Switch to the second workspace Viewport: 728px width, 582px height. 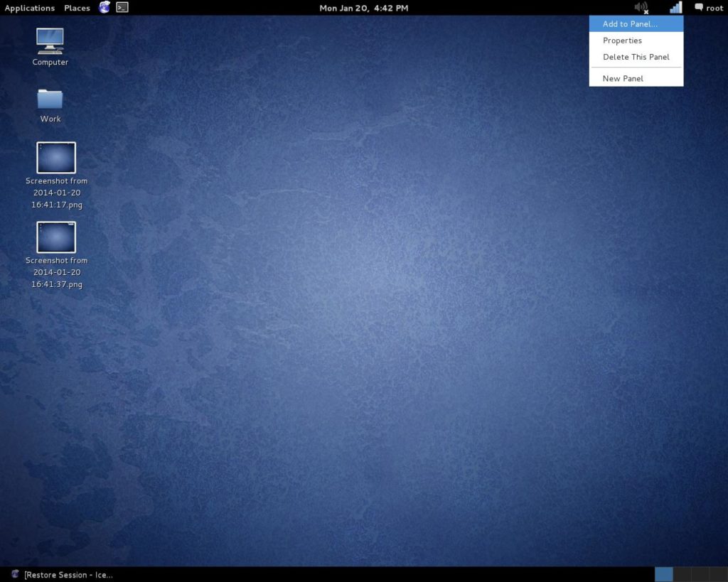click(680, 573)
